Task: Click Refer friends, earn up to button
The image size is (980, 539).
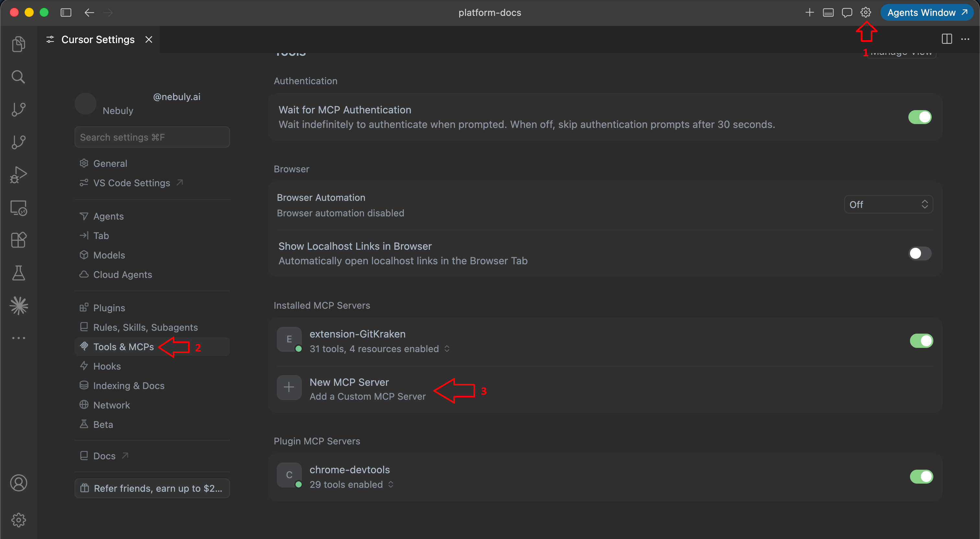Action: coord(152,488)
